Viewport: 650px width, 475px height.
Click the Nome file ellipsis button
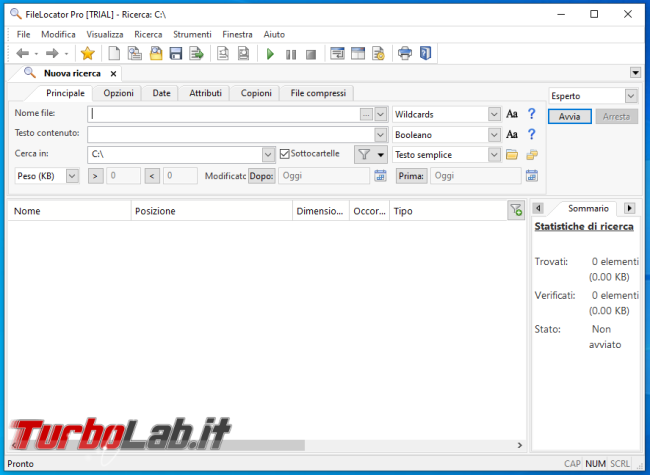366,114
